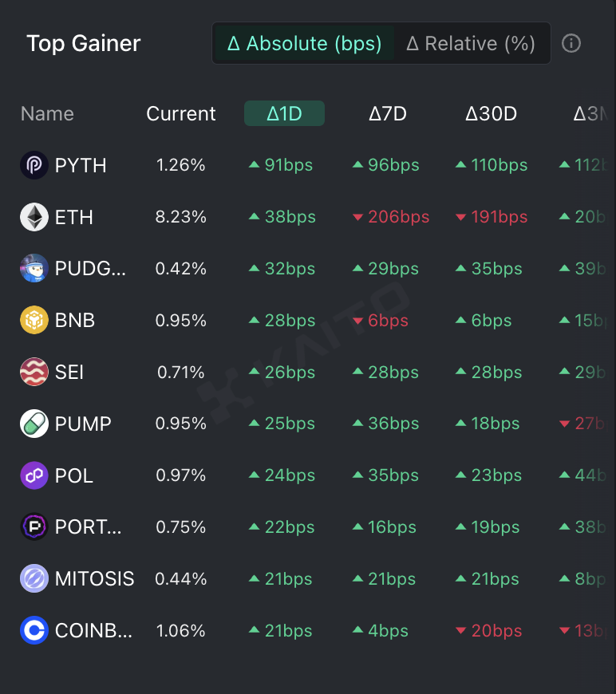The height and width of the screenshot is (694, 616).
Task: Click the POL token icon
Action: [34, 475]
